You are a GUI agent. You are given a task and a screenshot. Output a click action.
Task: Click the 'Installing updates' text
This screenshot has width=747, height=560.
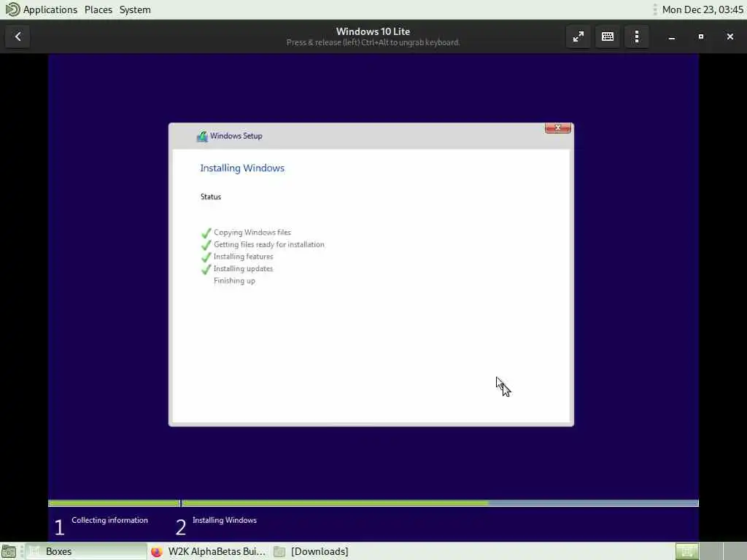tap(243, 268)
